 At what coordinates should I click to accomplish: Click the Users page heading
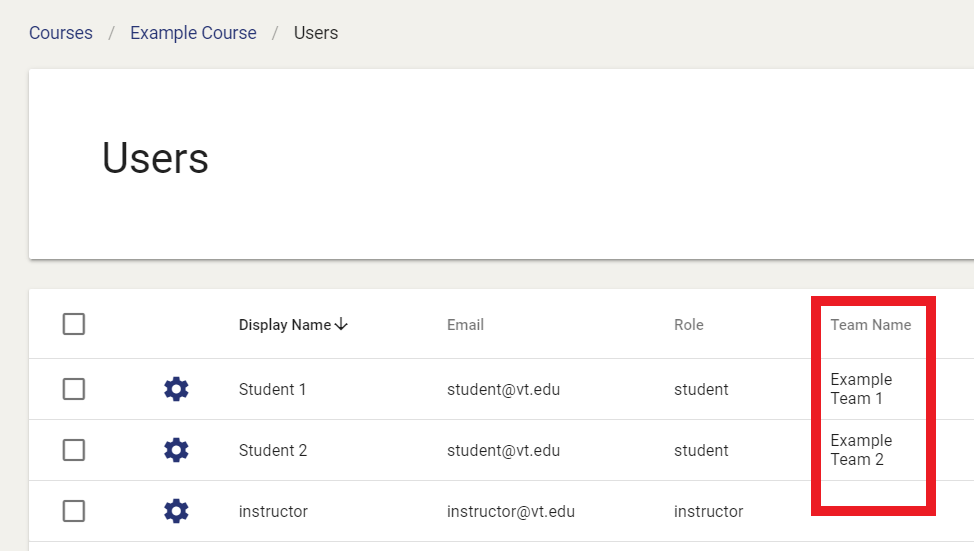[x=155, y=158]
